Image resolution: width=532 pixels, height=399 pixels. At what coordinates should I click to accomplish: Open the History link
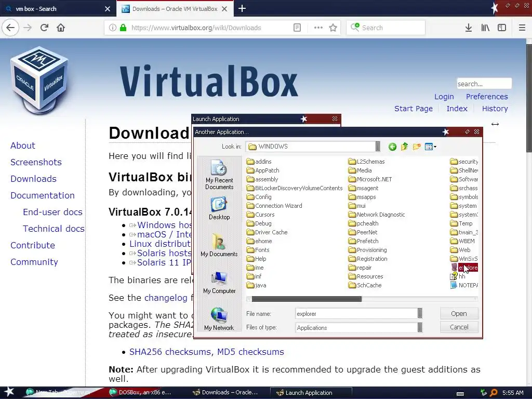[x=495, y=109]
